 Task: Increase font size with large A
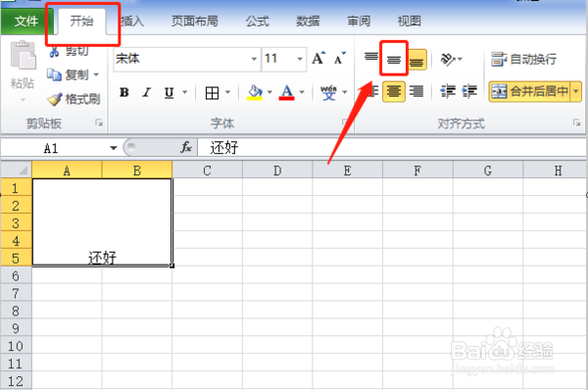[x=318, y=59]
